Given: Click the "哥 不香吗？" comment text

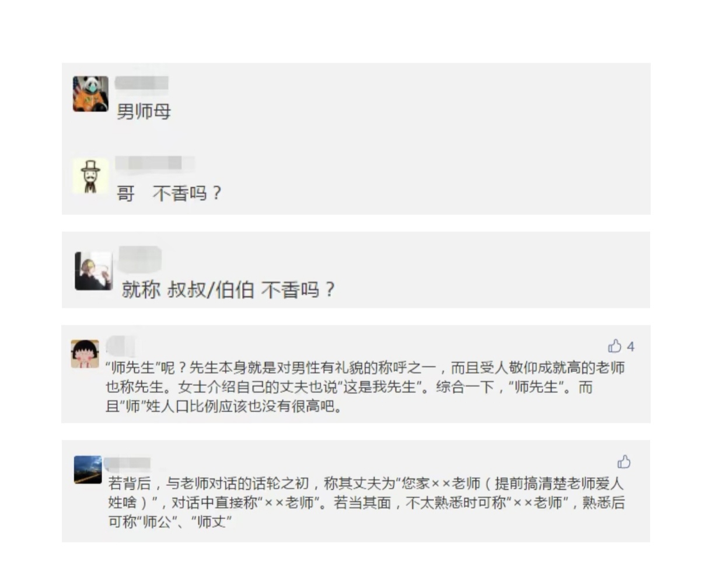Looking at the screenshot, I should (x=169, y=193).
